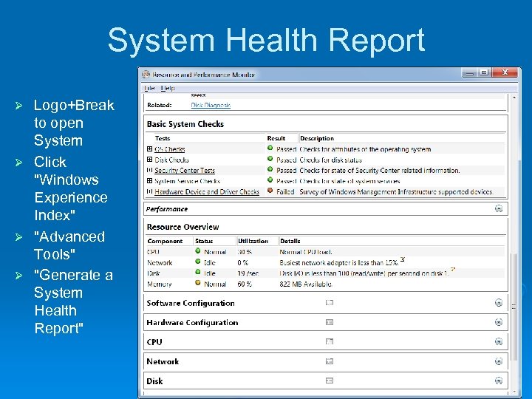
Task: Click the scrollbar up arrow
Action: coord(514,98)
